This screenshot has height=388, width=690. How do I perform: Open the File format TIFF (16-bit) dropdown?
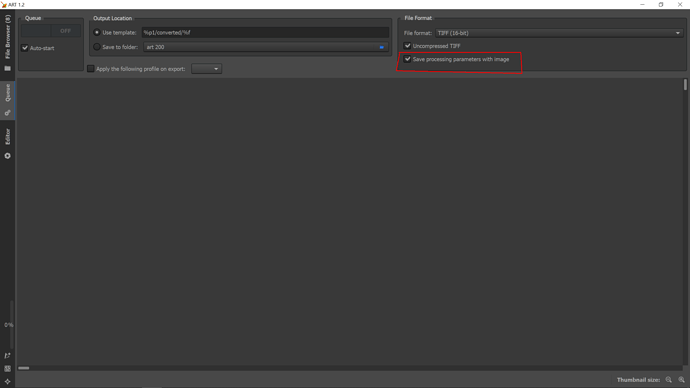tap(558, 33)
